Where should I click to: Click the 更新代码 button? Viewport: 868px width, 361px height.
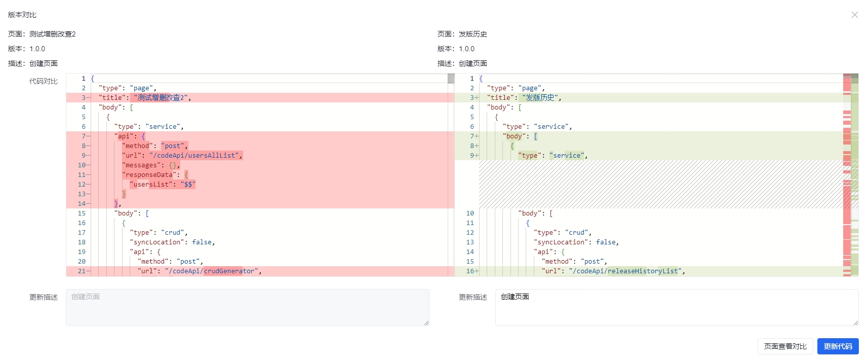pos(838,346)
